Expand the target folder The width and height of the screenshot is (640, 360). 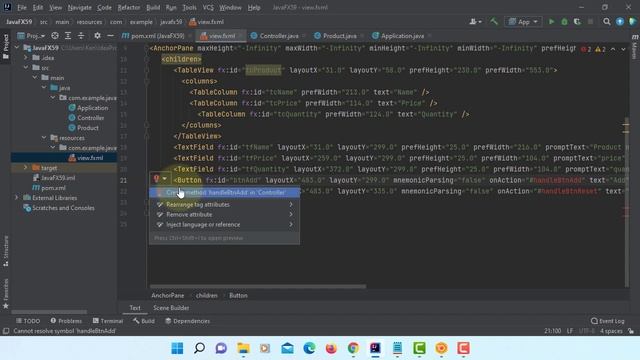pos(26,168)
